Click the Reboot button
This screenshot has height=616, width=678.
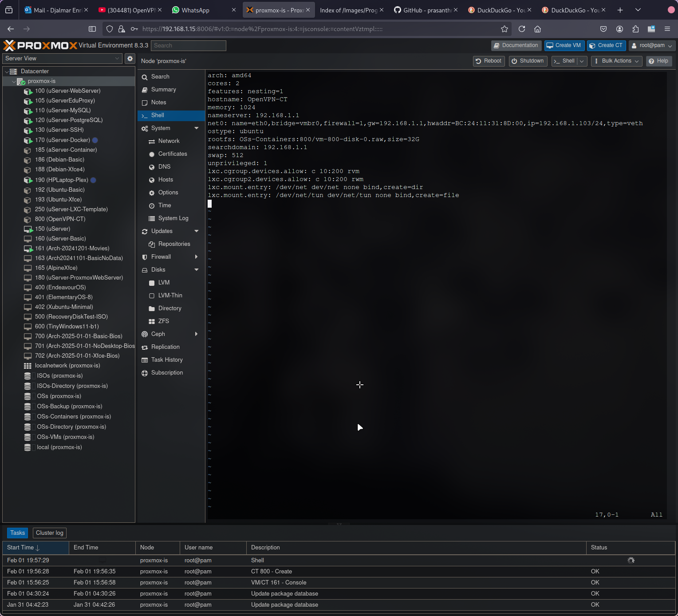coord(489,61)
